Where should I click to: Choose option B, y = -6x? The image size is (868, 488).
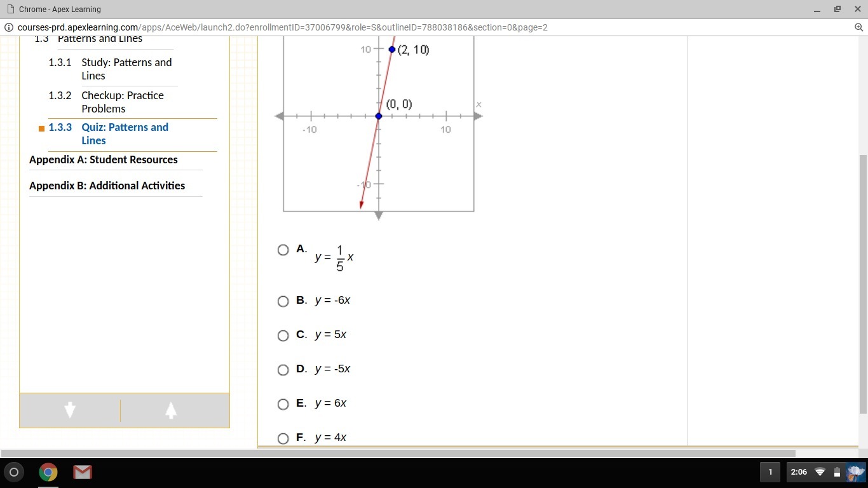pyautogui.click(x=283, y=301)
